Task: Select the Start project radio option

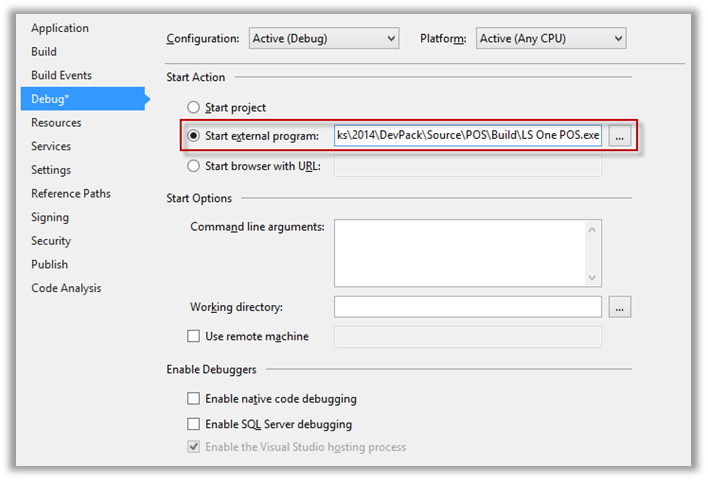Action: point(193,107)
